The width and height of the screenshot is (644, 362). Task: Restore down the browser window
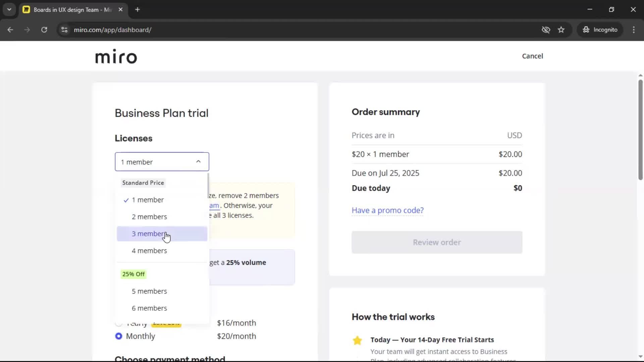(x=611, y=10)
